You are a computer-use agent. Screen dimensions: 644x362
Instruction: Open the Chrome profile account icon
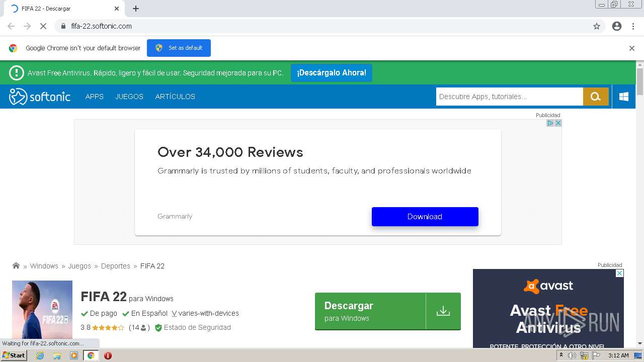pyautogui.click(x=617, y=26)
